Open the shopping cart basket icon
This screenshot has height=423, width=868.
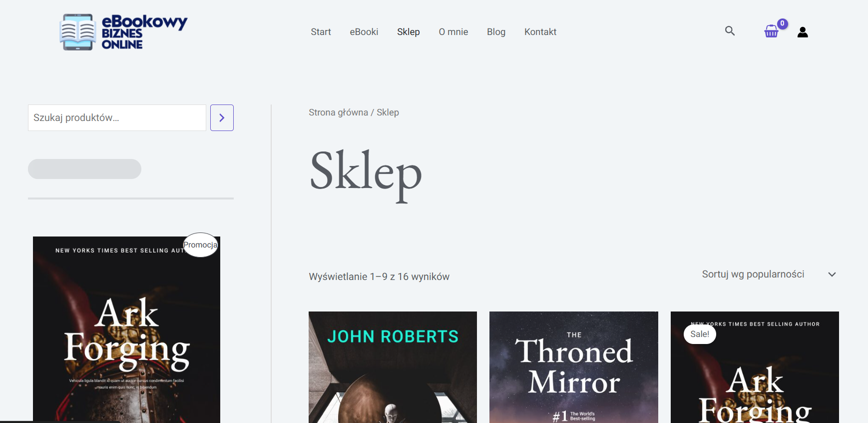click(x=771, y=32)
